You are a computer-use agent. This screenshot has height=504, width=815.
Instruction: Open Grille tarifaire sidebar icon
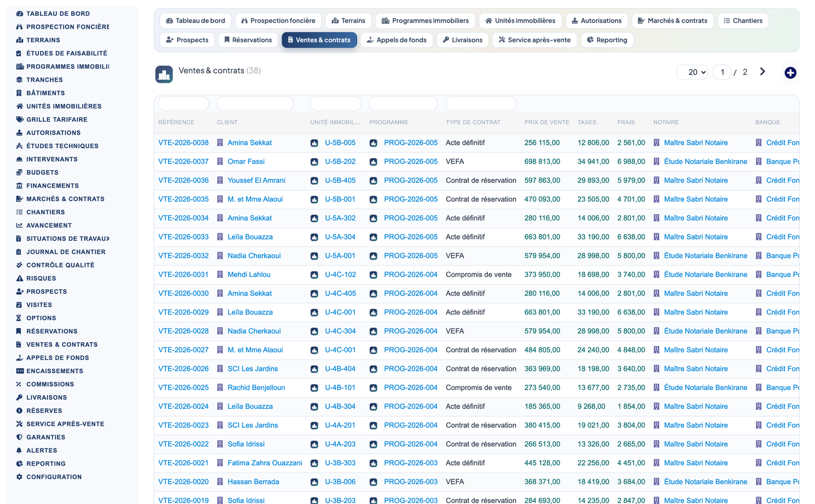click(20, 120)
